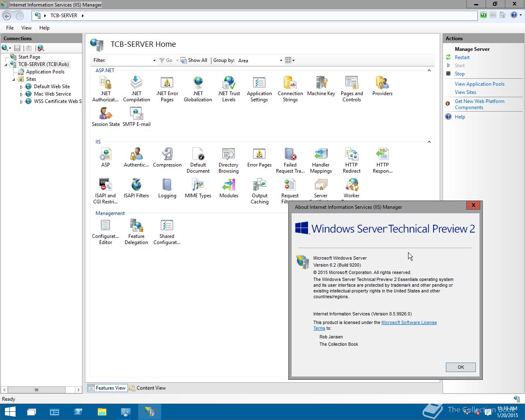Open the Logging feature

pos(167,188)
